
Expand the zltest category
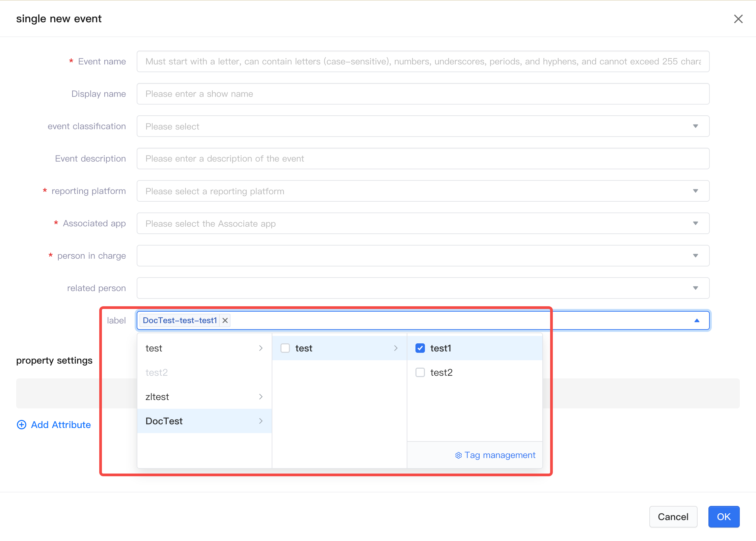pos(205,397)
